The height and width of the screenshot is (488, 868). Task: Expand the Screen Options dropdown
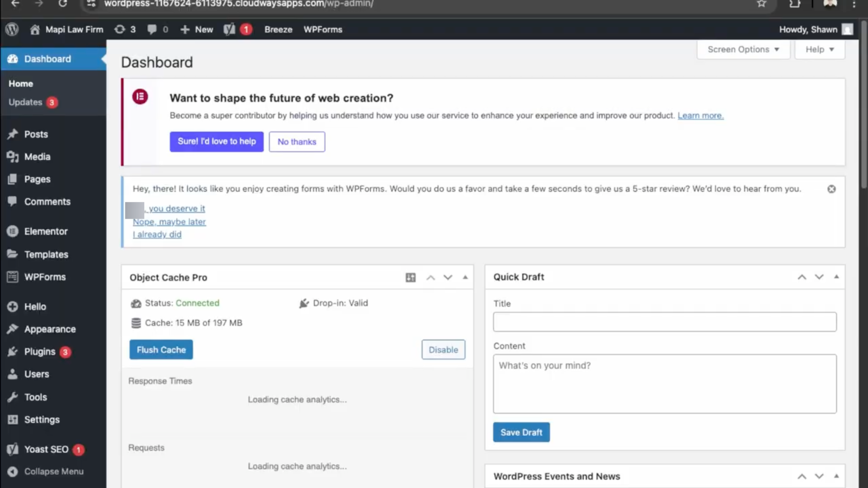743,49
